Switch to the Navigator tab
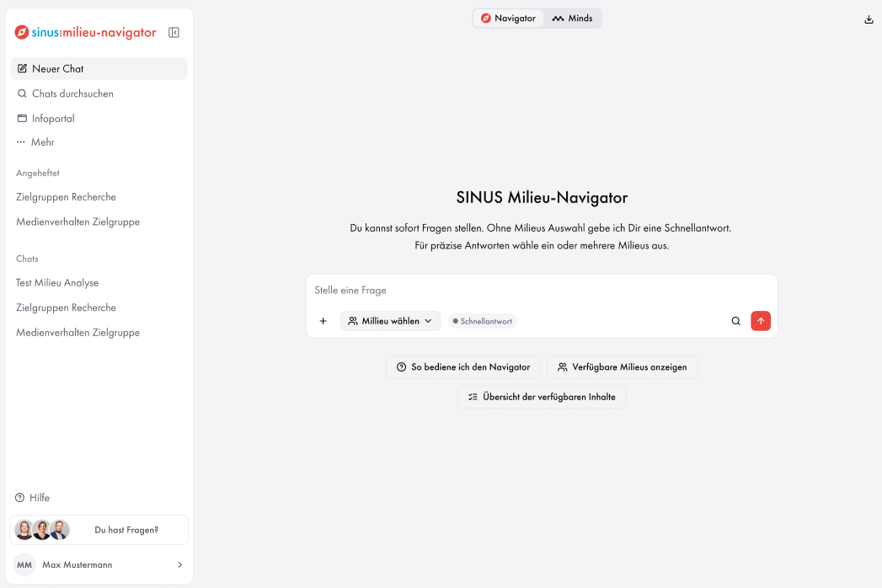 tap(509, 18)
